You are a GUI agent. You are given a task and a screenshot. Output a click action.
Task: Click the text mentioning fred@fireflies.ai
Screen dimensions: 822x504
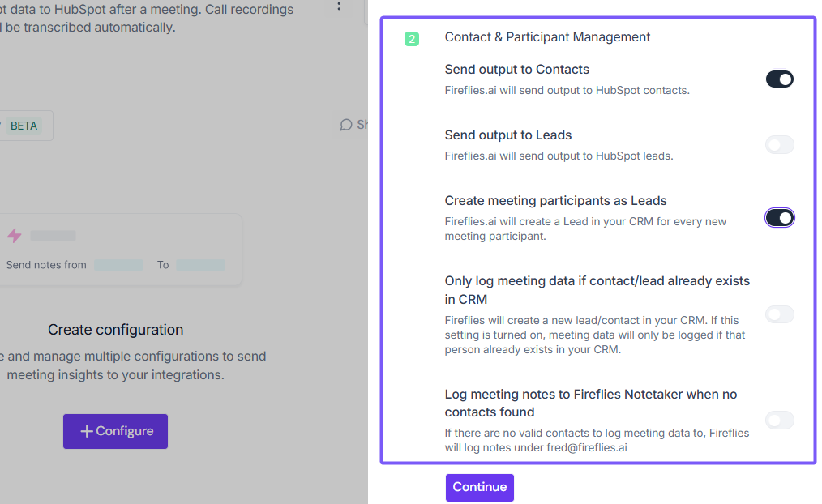(597, 440)
